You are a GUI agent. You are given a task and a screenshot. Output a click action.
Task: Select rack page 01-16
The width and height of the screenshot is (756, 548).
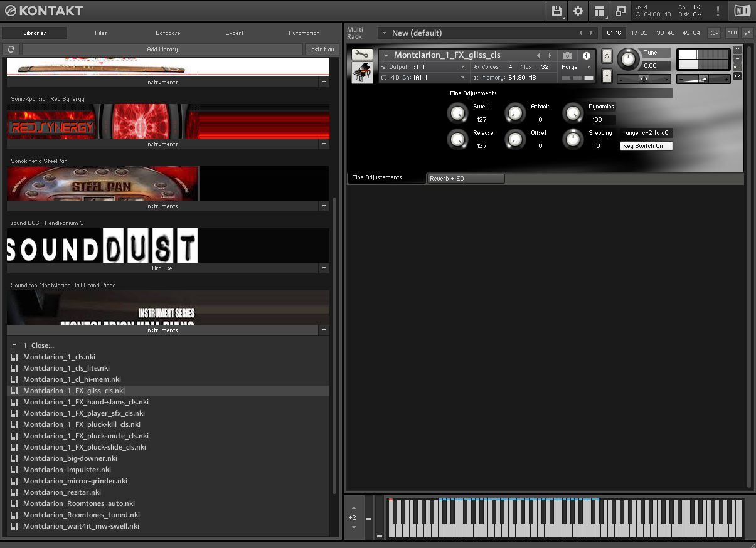614,33
